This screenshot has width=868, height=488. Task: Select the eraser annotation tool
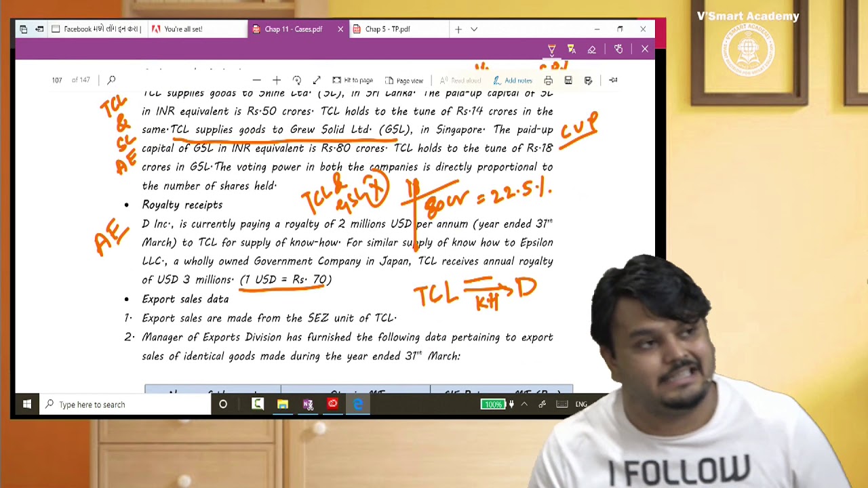pyautogui.click(x=592, y=49)
